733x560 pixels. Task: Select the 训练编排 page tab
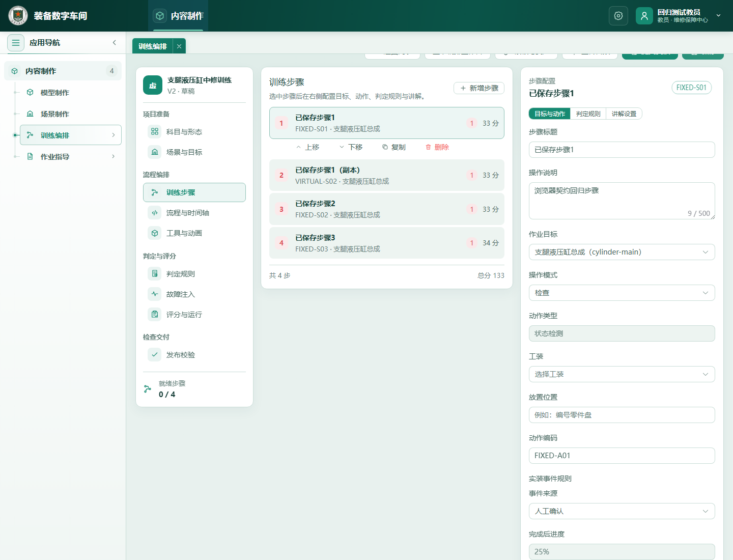(153, 46)
